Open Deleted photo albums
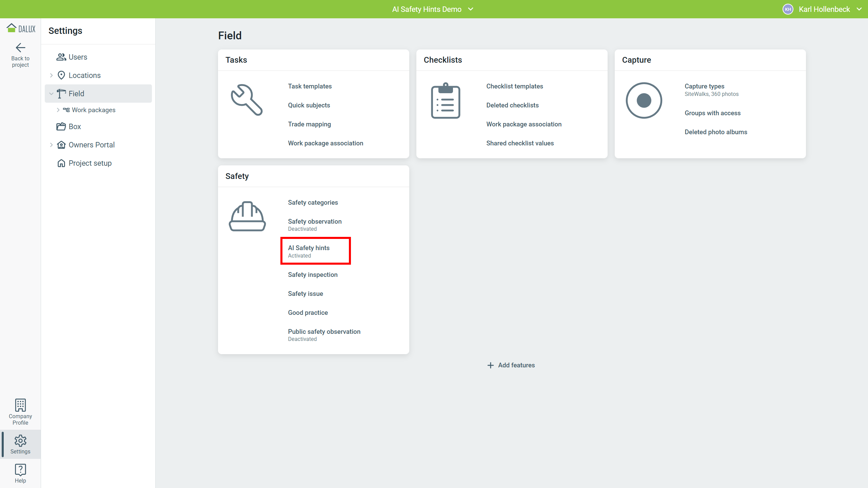The height and width of the screenshot is (488, 868). (716, 132)
